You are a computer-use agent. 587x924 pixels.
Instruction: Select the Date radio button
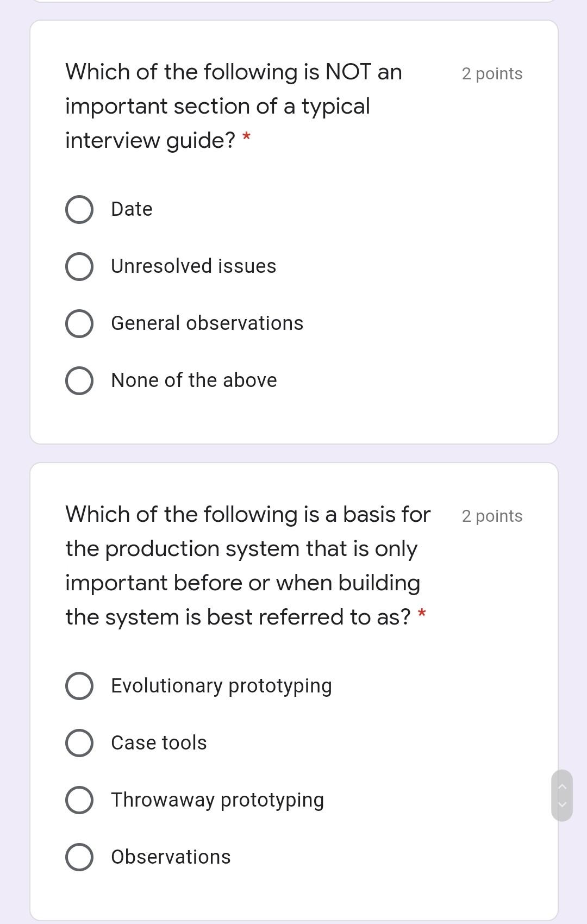click(79, 209)
